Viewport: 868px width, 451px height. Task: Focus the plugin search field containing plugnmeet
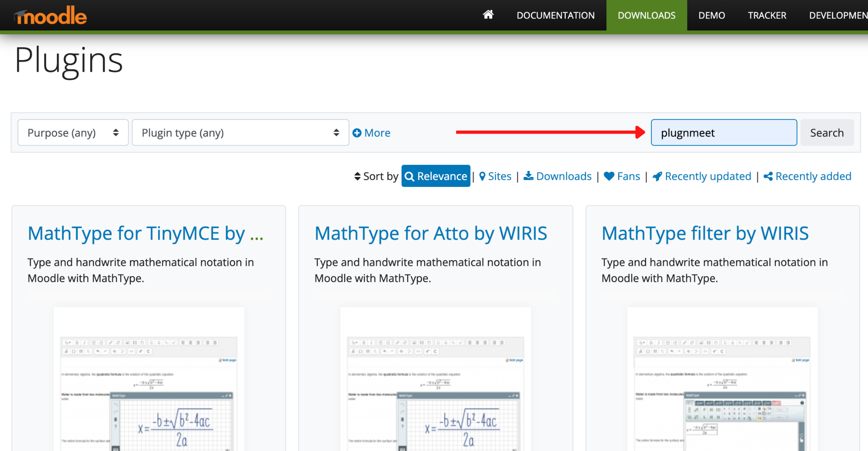724,133
